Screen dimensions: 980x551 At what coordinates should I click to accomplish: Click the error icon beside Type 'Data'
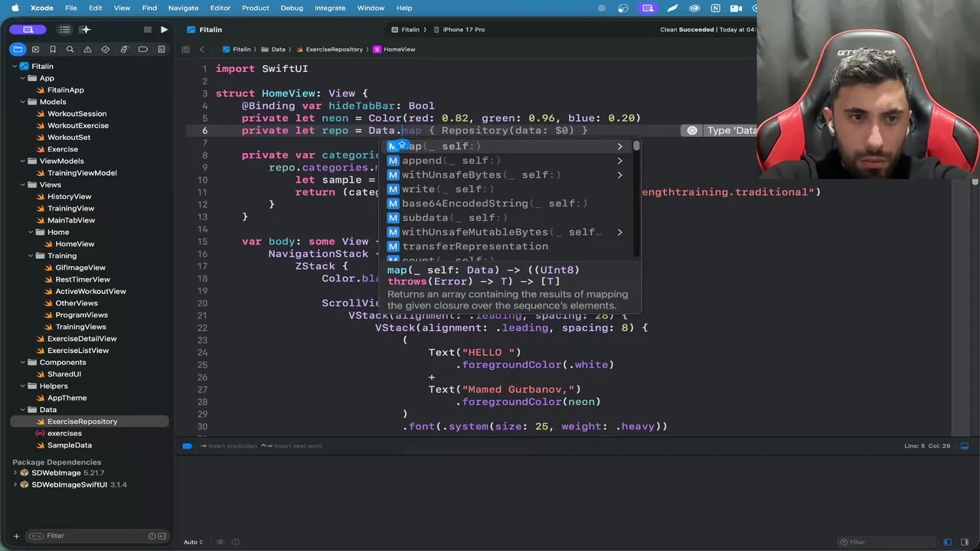[692, 130]
